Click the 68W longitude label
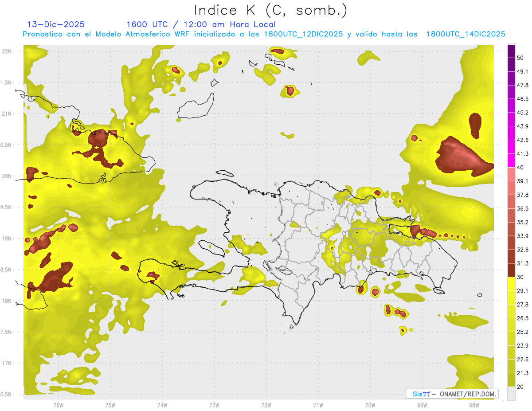This screenshot has height=411, width=532. click(474, 405)
